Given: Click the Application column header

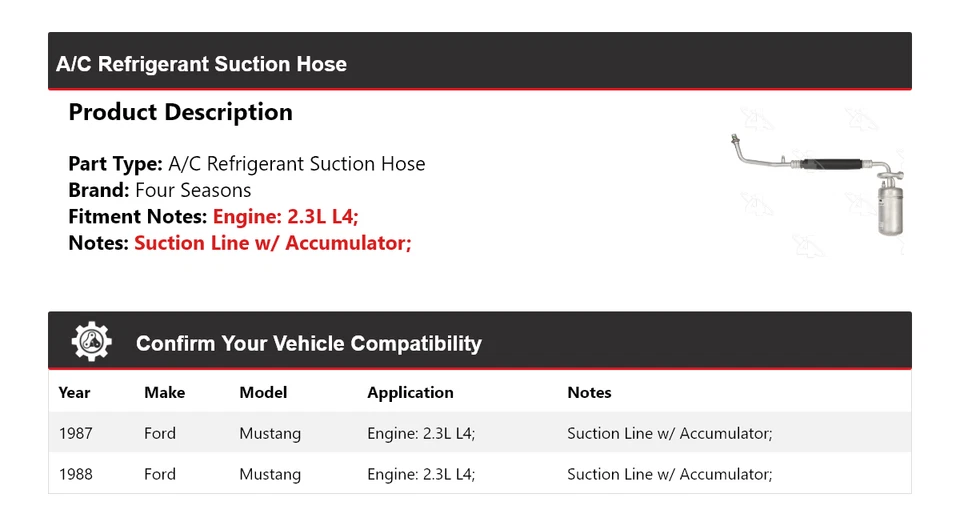Looking at the screenshot, I should click(410, 393).
